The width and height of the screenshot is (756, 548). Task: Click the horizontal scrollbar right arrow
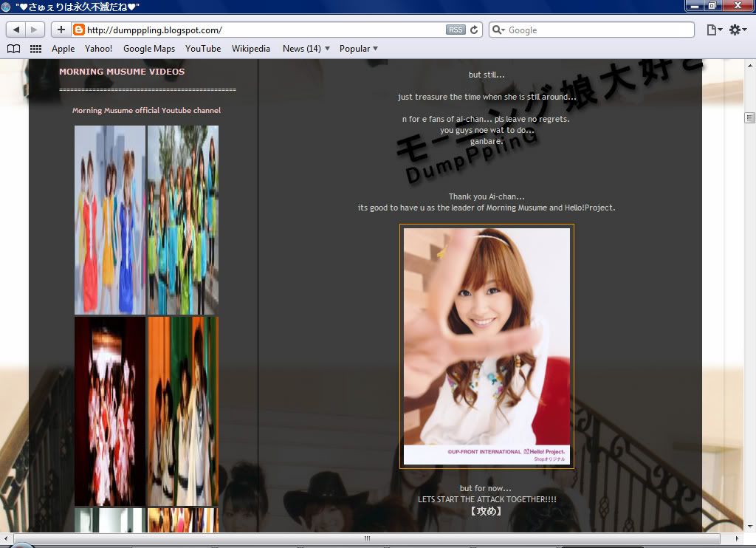736,538
